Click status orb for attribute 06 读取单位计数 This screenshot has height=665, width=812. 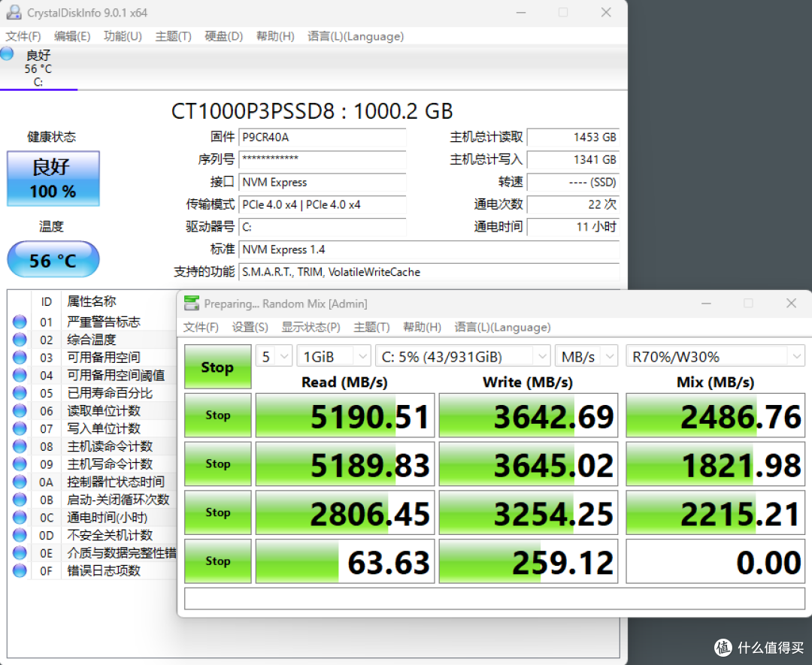[20, 410]
